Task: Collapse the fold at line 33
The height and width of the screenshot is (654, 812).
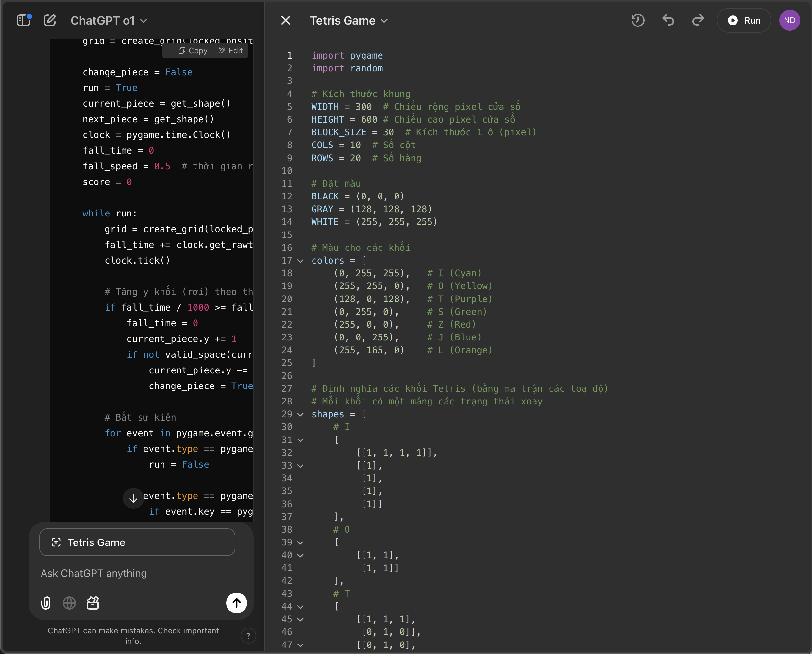Action: [300, 466]
